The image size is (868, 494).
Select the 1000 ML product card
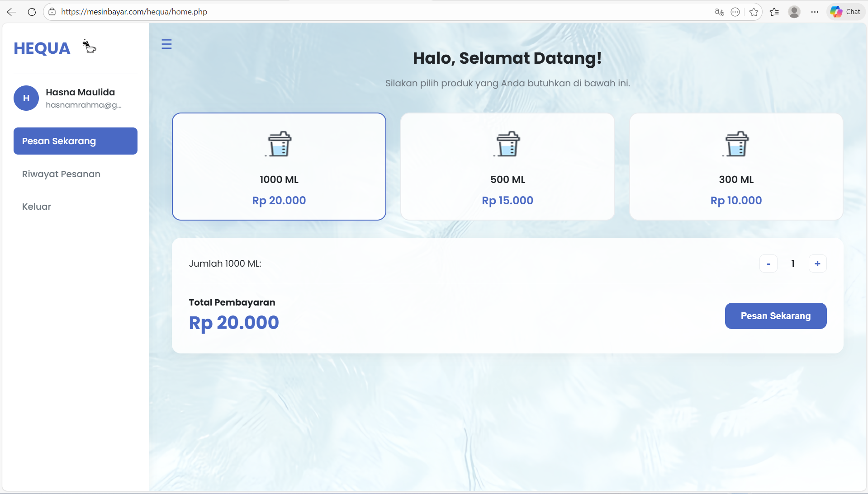pyautogui.click(x=279, y=166)
